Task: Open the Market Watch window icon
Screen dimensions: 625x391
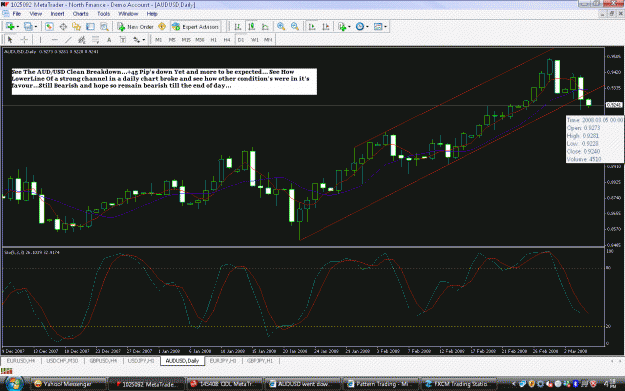Action: point(49,27)
